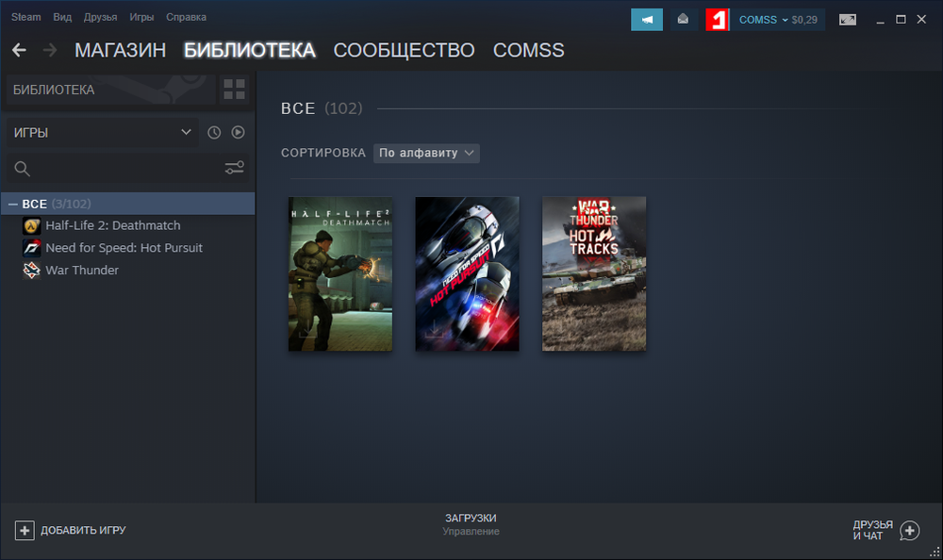Viewport: 943px width, 560px height.
Task: Go back with the left arrow
Action: (x=19, y=50)
